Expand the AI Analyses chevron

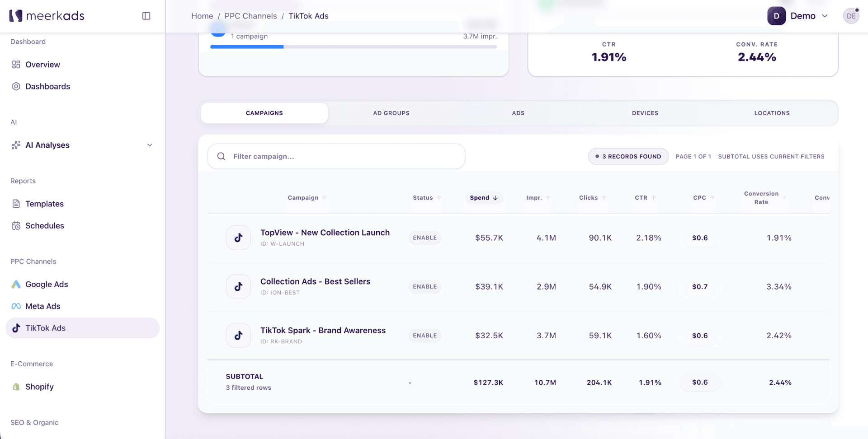pos(150,145)
